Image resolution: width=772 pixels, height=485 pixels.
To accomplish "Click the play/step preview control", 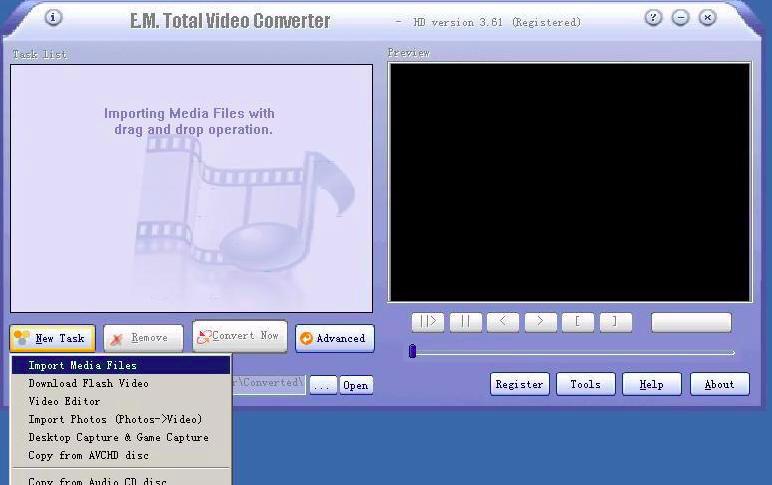I will tap(428, 322).
